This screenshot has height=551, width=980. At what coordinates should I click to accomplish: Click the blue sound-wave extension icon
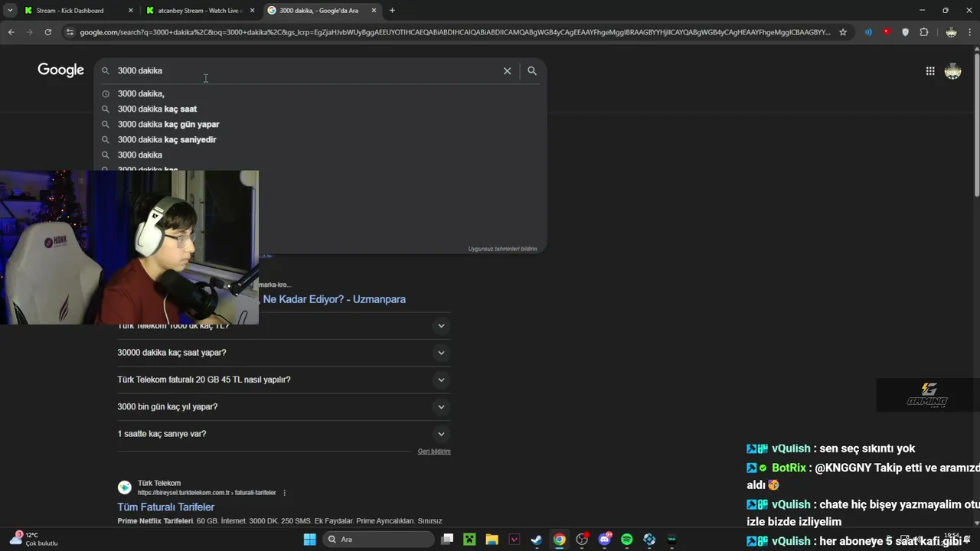[x=868, y=32]
